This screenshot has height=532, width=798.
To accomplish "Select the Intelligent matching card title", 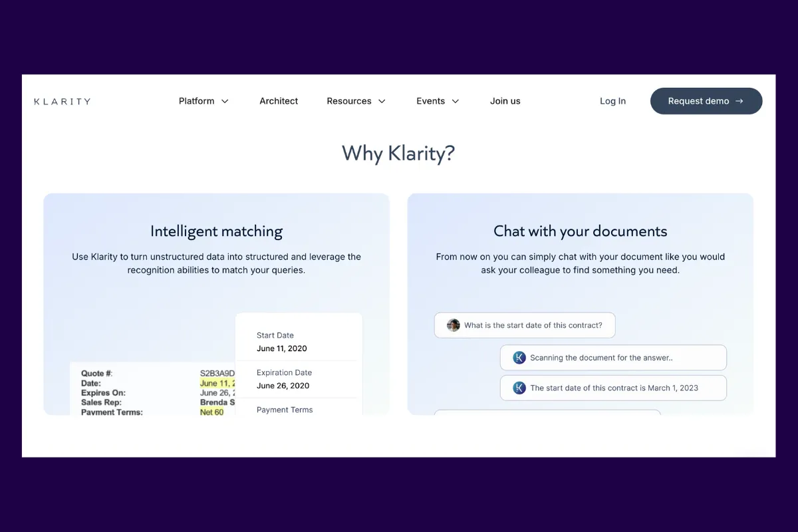I will click(x=216, y=231).
